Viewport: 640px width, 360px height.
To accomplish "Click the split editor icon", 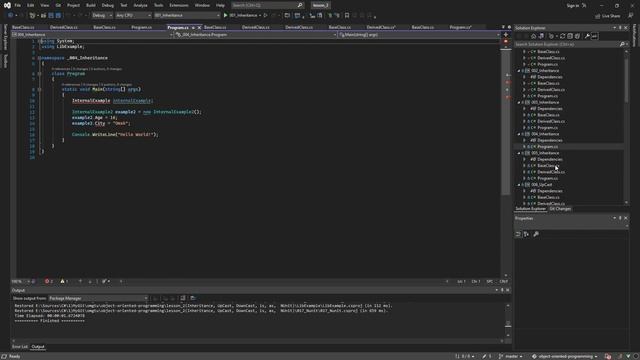I will [506, 35].
